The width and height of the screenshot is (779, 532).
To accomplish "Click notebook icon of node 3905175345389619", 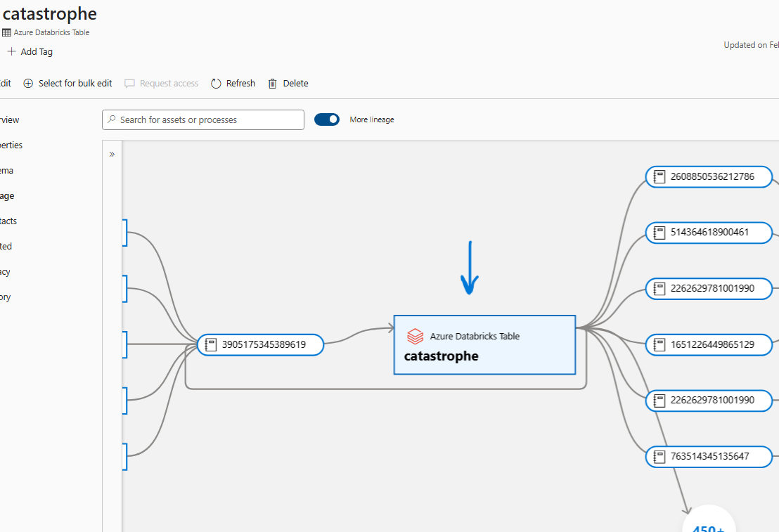I will pos(211,345).
